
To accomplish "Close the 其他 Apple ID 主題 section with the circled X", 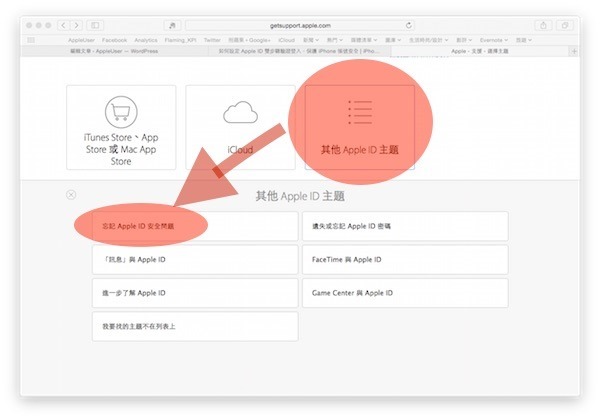I will [x=71, y=195].
